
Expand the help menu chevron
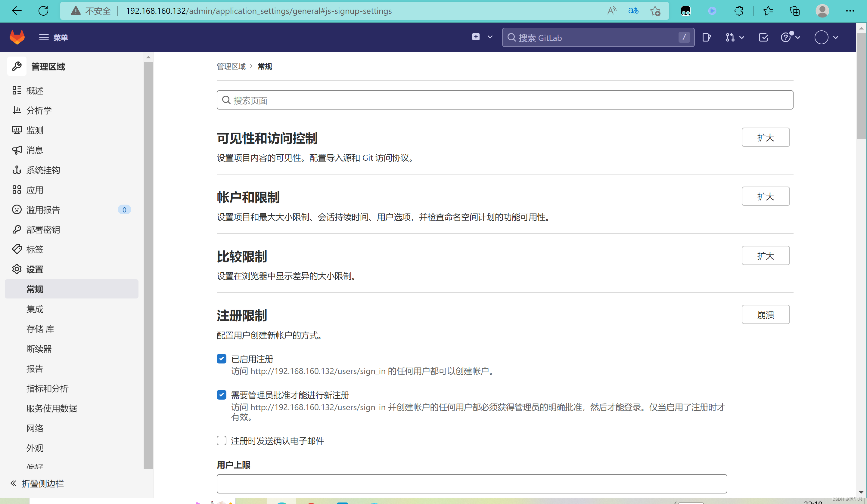click(x=798, y=38)
